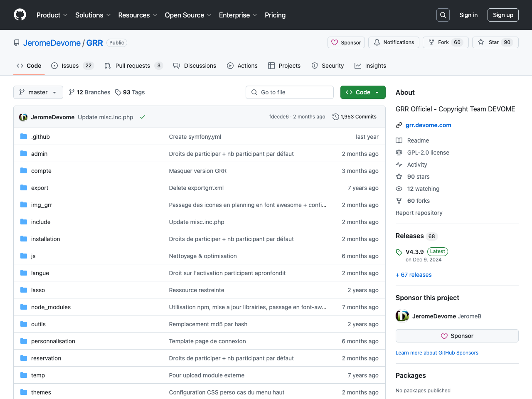
Task: Open the Security tab
Action: point(328,66)
